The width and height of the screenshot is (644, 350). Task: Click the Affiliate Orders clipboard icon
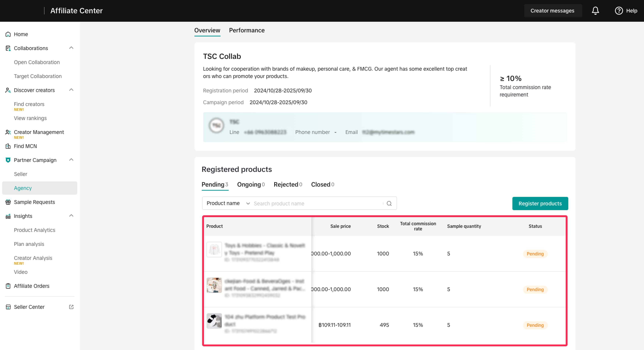point(8,286)
